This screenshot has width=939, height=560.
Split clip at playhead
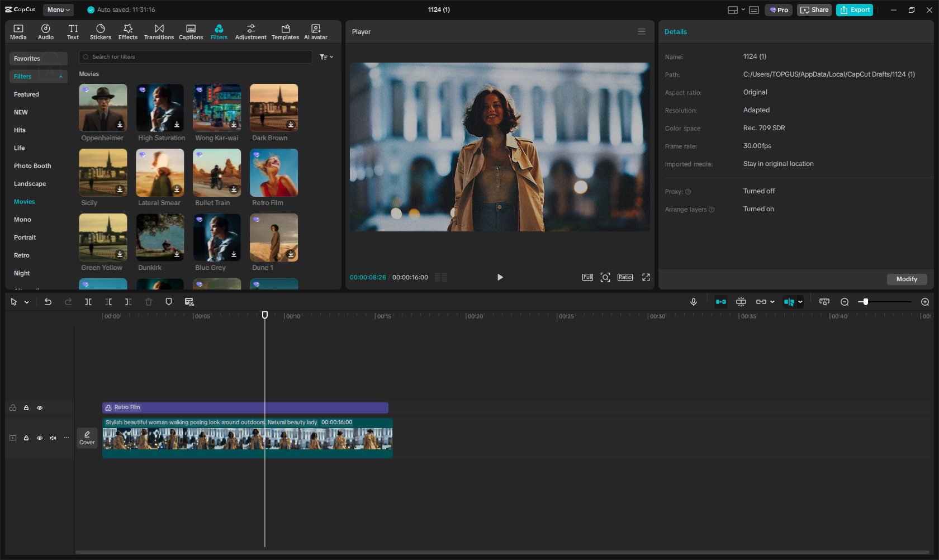coord(88,302)
